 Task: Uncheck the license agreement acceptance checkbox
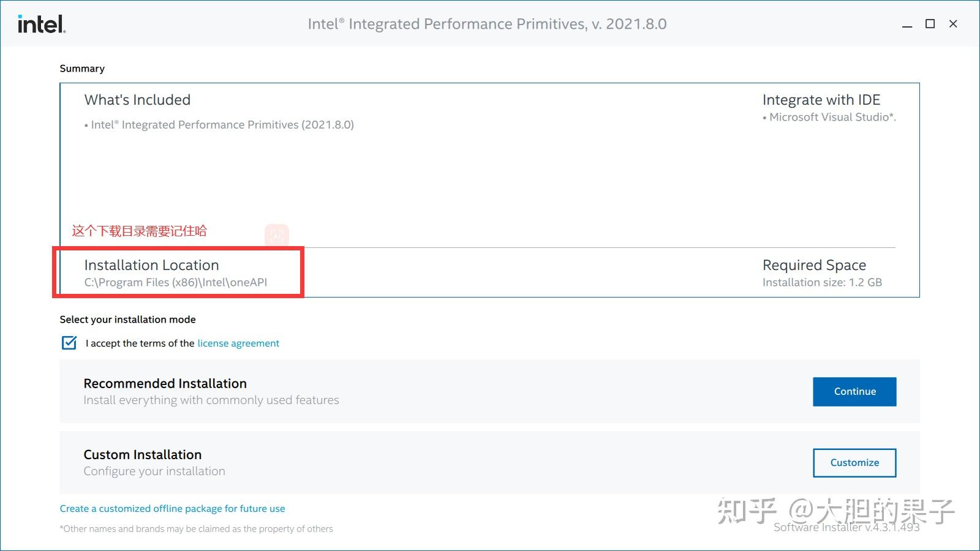67,343
